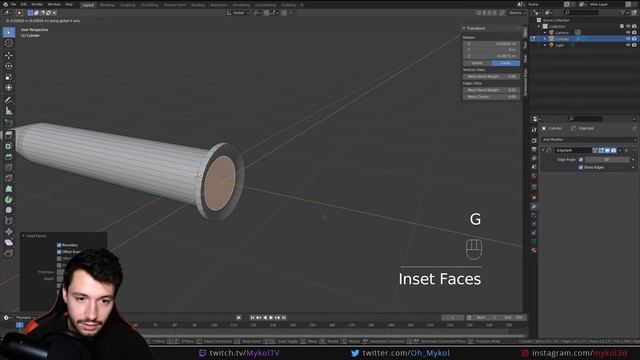
Task: Switch to the Sculpting workspace tab
Action: click(128, 5)
